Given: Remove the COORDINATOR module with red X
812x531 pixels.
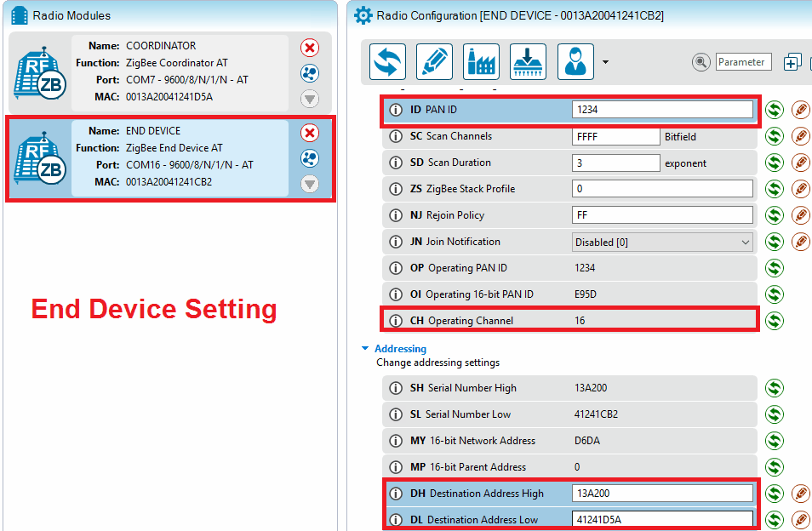Looking at the screenshot, I should [x=310, y=47].
